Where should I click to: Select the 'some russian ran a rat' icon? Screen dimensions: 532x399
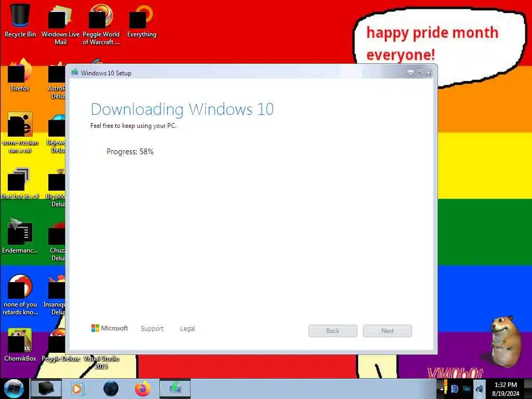tap(20, 132)
